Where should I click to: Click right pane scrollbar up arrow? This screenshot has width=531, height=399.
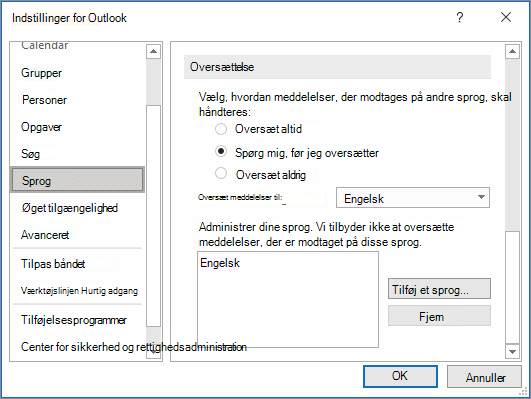tap(512, 51)
